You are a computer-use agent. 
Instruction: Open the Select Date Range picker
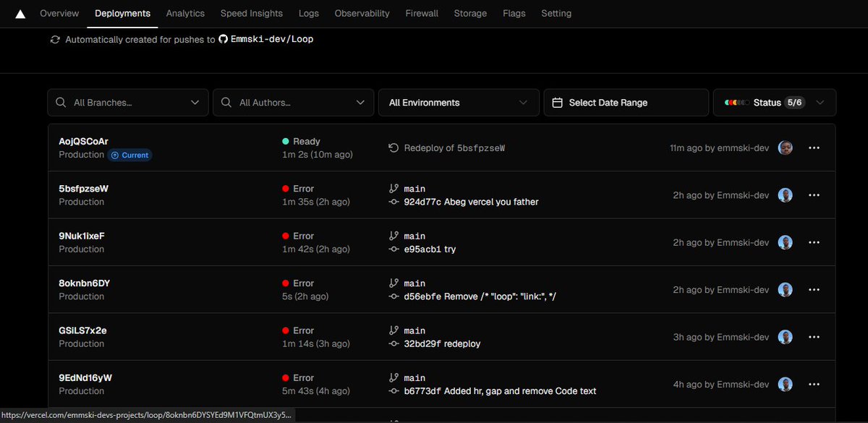(x=626, y=103)
